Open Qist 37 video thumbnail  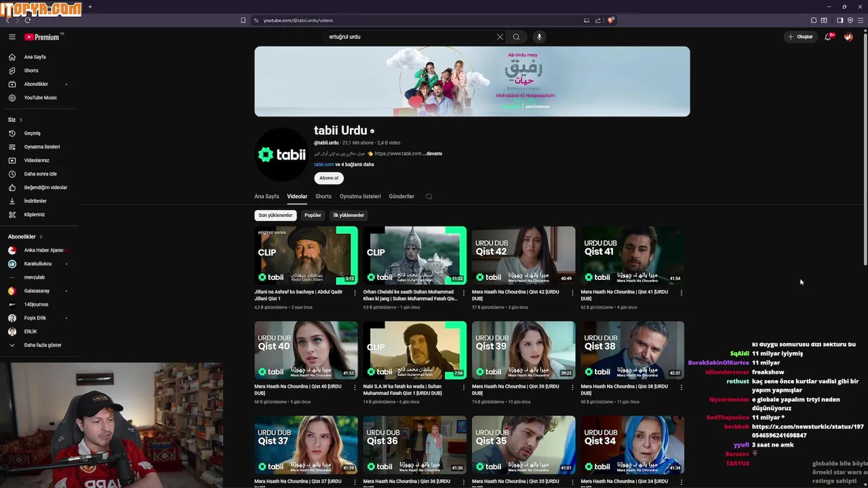(x=306, y=445)
